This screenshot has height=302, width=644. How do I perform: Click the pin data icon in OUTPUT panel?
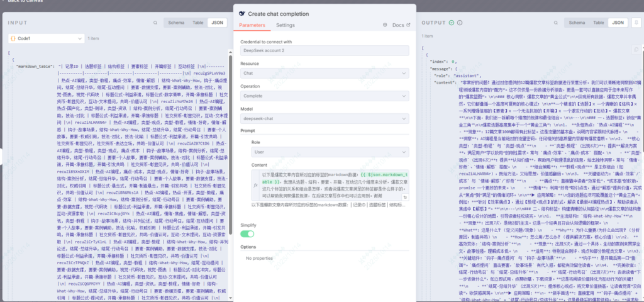(636, 23)
